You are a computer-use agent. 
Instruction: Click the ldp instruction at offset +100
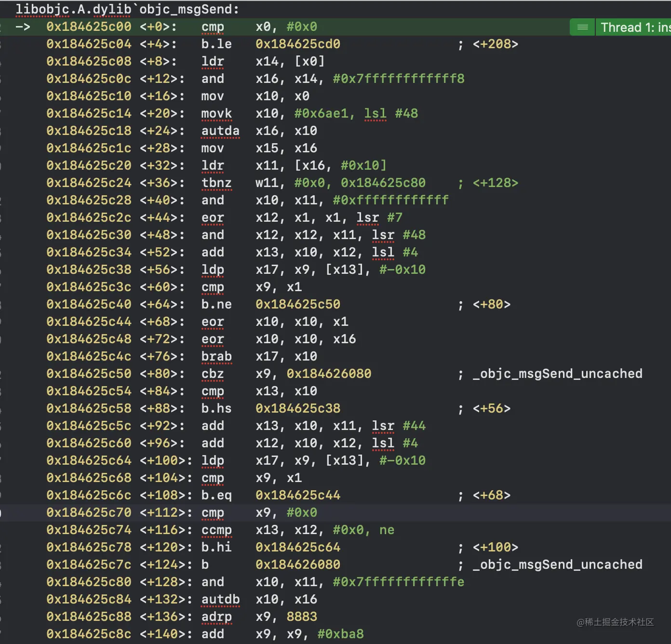point(213,461)
